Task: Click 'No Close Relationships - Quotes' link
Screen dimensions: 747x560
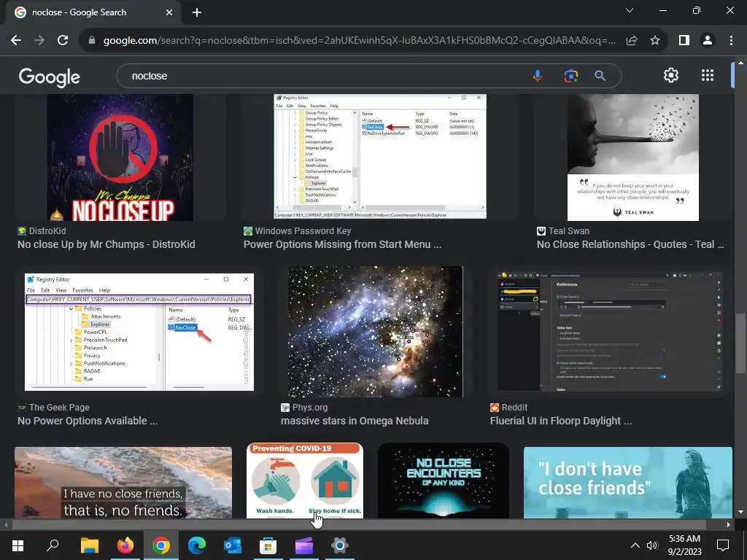Action: pos(630,244)
